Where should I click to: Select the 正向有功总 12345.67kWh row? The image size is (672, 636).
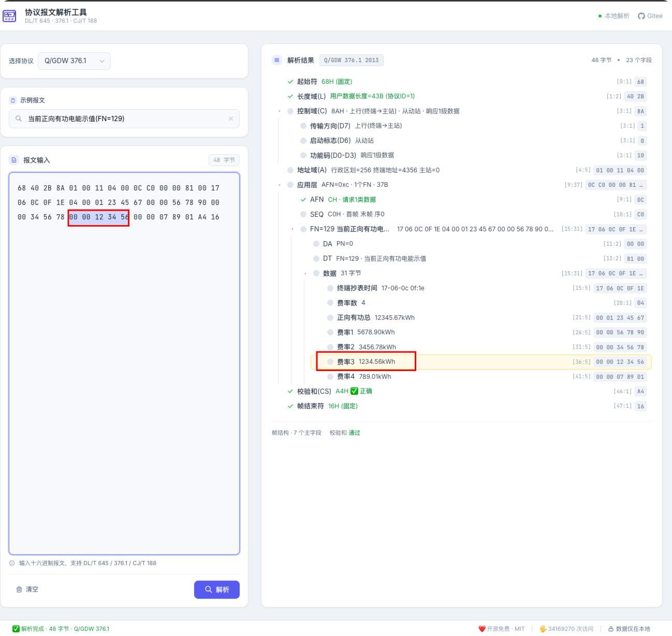[481, 318]
